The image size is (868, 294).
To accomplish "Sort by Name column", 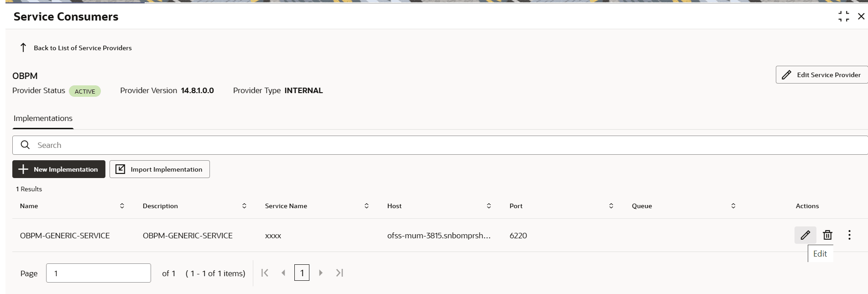I will (x=122, y=206).
